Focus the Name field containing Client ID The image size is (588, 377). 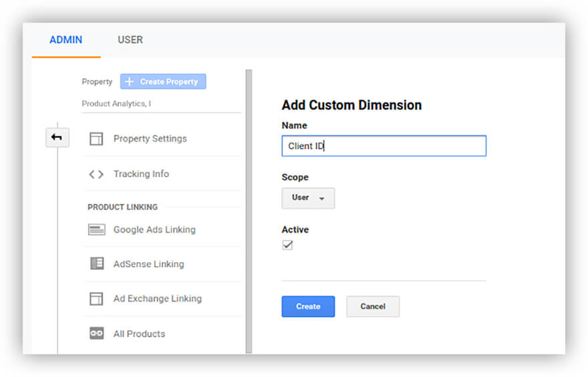click(x=384, y=146)
